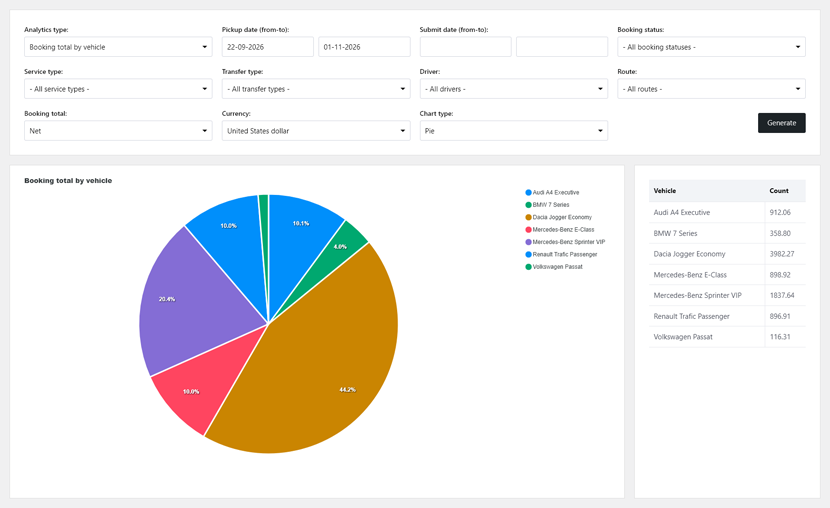The height and width of the screenshot is (508, 830).
Task: Select Volkswagen Passat table row
Action: [727, 337]
